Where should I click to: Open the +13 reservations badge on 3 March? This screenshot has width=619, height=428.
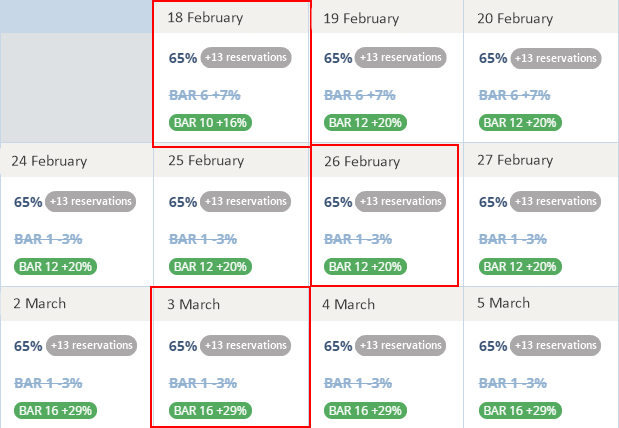coord(246,346)
